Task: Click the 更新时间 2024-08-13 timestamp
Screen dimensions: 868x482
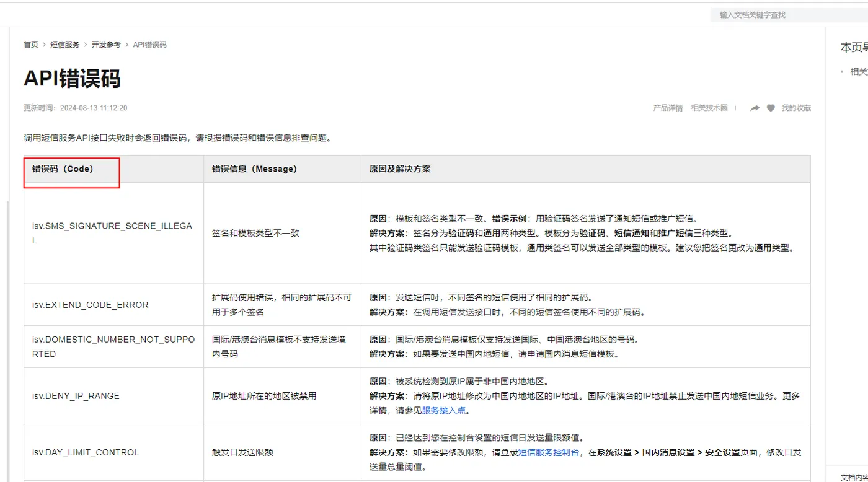Action: click(x=76, y=108)
